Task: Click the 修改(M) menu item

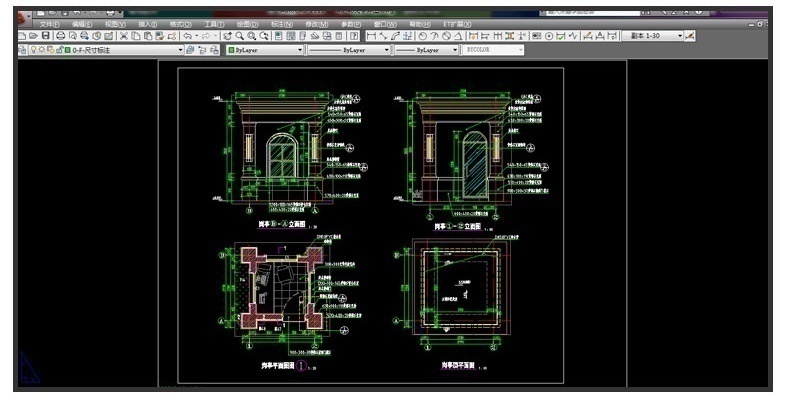Action: [x=316, y=24]
